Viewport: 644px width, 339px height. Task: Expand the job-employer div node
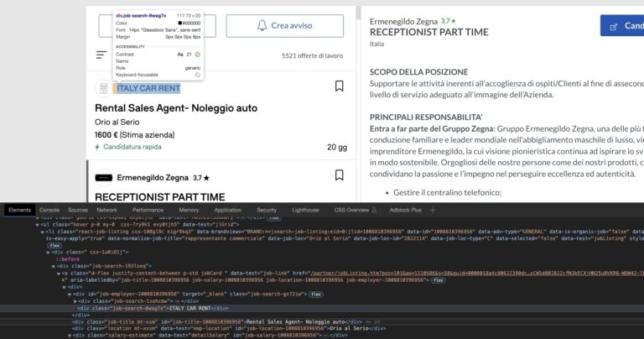pos(69,295)
